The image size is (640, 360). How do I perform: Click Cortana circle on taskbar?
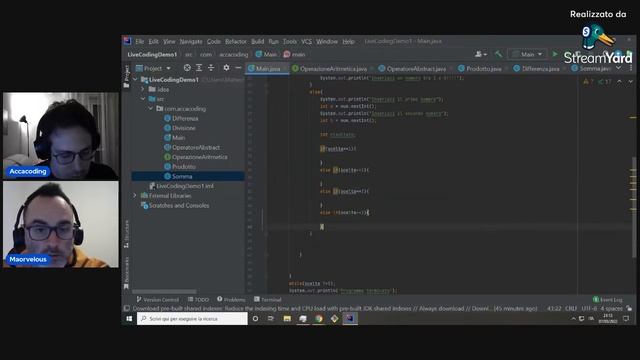[x=256, y=319]
